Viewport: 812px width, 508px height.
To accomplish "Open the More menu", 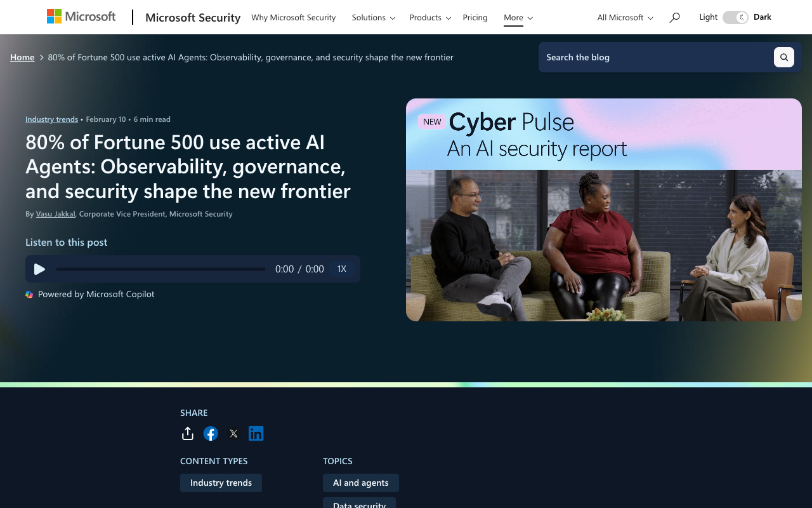I will click(x=518, y=18).
